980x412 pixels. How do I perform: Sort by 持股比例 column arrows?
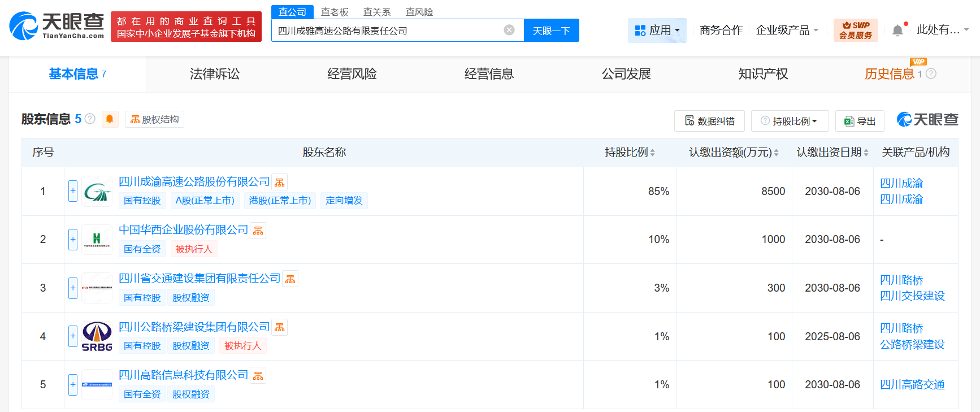pyautogui.click(x=652, y=153)
